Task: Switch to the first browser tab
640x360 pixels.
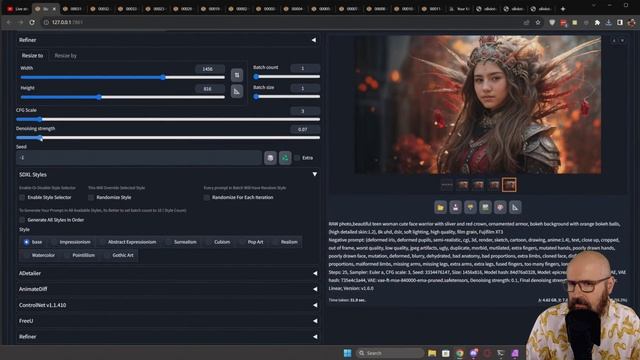Action: coord(17,9)
